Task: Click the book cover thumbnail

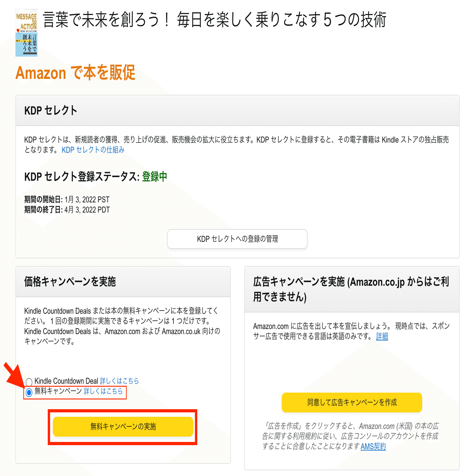Action: 26,32
